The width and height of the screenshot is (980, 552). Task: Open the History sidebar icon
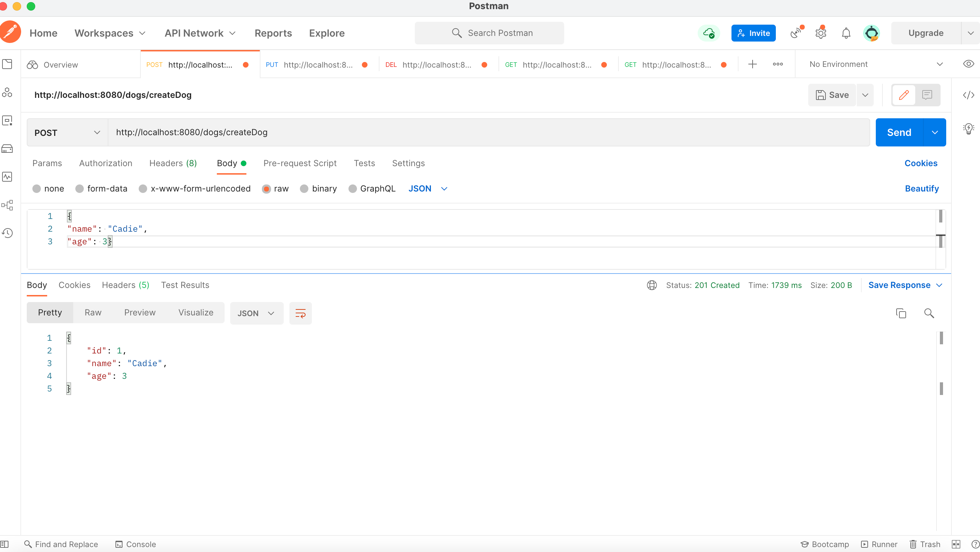(x=7, y=233)
